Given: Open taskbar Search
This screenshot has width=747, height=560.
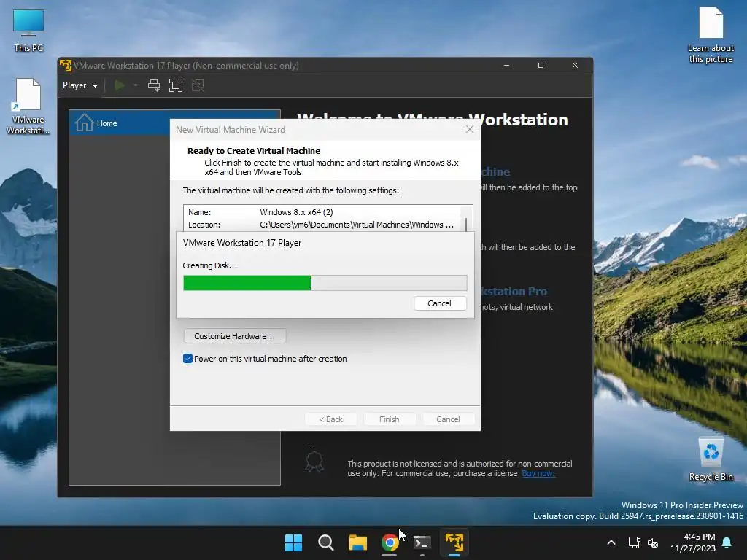Looking at the screenshot, I should [326, 542].
